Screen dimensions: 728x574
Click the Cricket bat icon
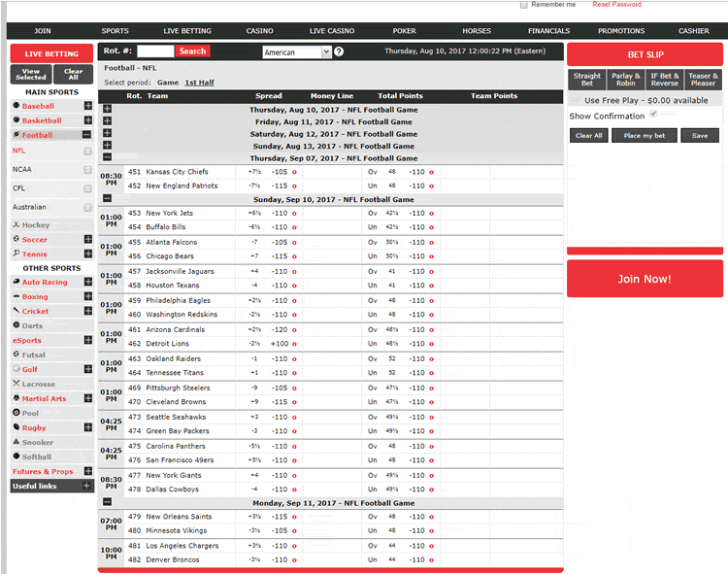tap(17, 310)
